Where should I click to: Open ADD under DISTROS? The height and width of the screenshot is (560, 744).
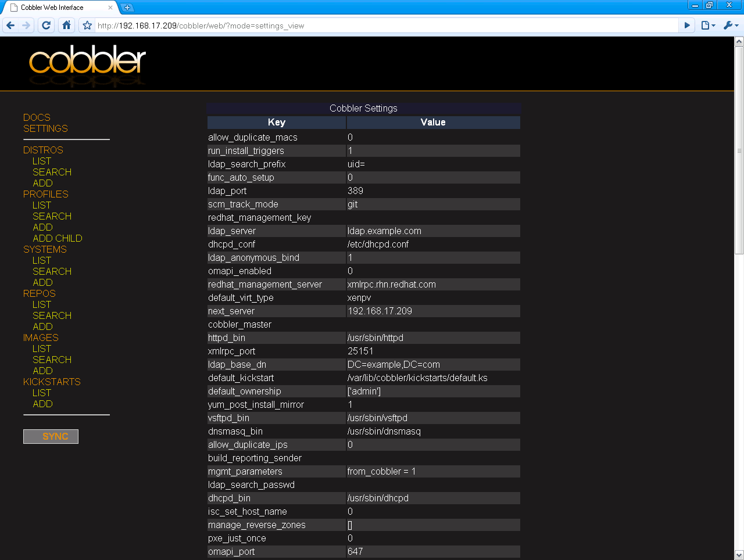[x=43, y=183]
